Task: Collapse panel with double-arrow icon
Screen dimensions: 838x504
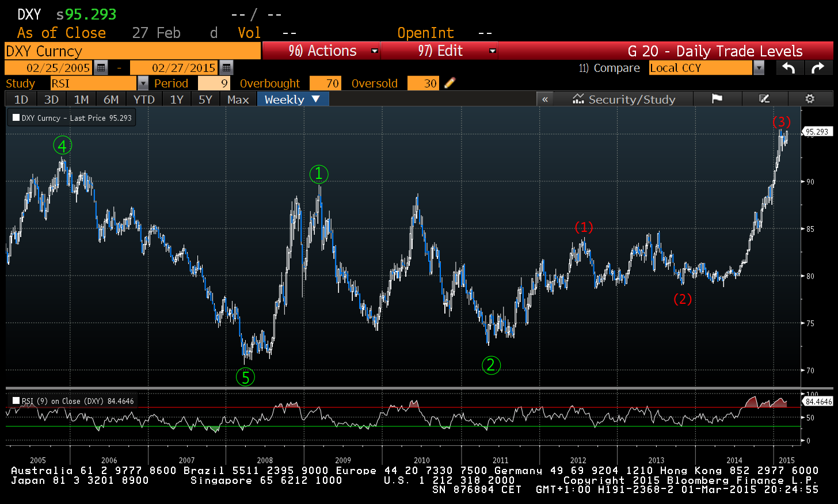Action: (545, 99)
